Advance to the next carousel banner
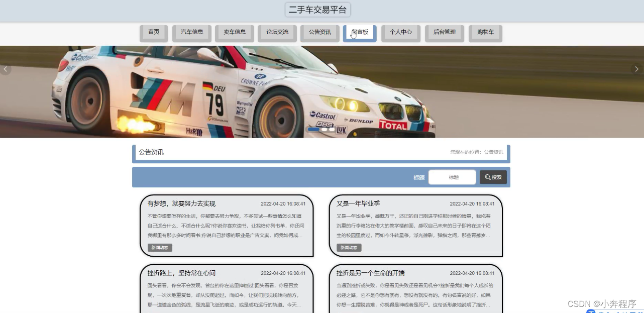The height and width of the screenshot is (313, 644). click(x=637, y=69)
